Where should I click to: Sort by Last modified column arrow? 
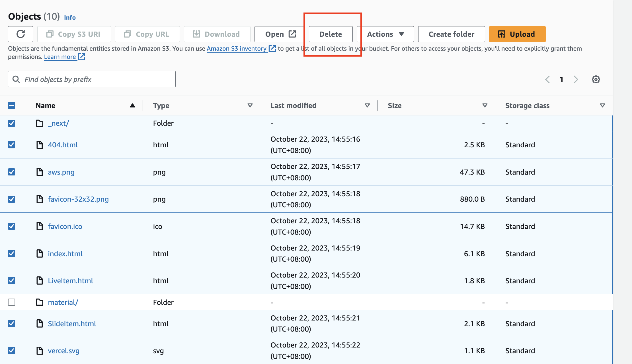tap(367, 106)
